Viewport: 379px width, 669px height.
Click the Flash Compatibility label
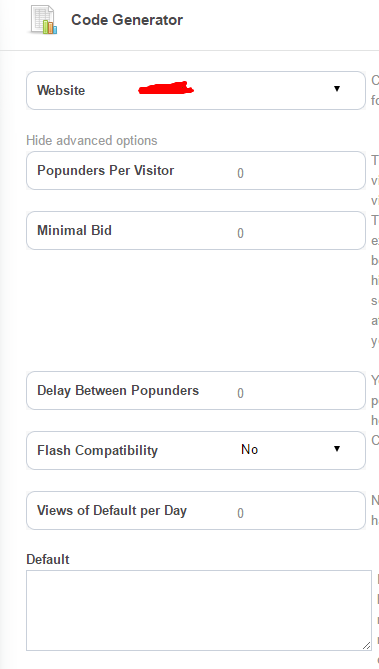[97, 451]
